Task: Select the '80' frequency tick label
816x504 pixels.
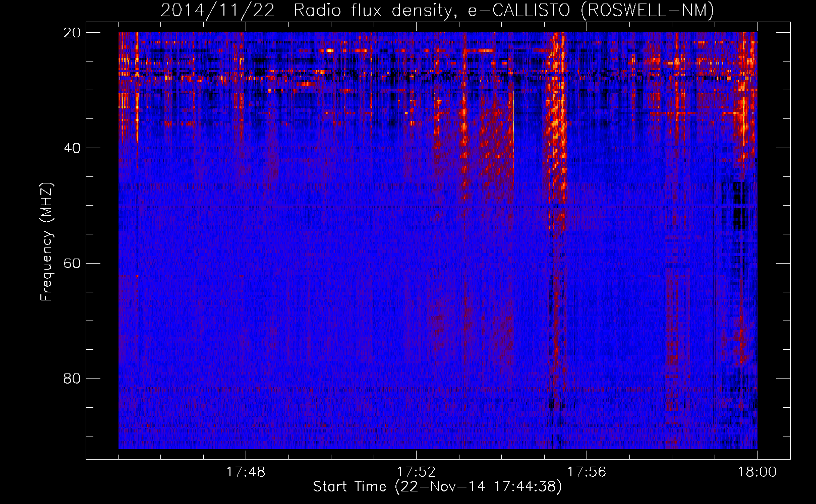Action: point(72,379)
